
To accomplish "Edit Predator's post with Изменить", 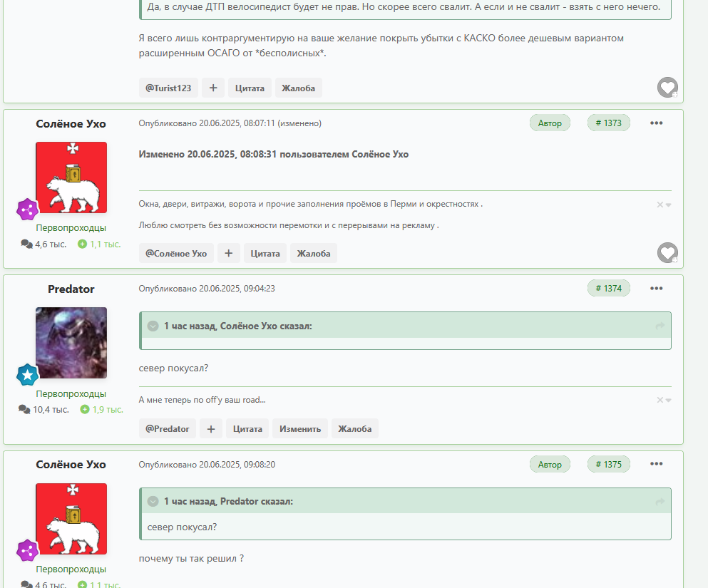I will pyautogui.click(x=300, y=428).
